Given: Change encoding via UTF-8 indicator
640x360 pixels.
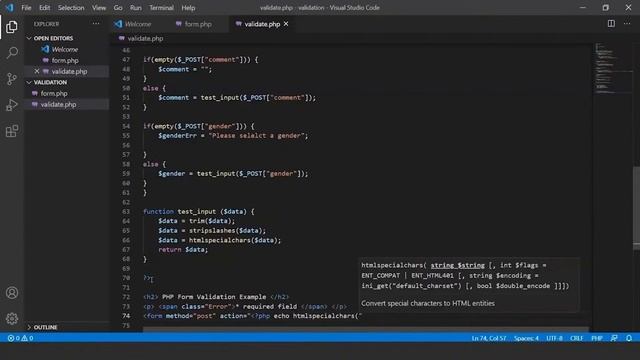Looking at the screenshot, I should (554, 338).
